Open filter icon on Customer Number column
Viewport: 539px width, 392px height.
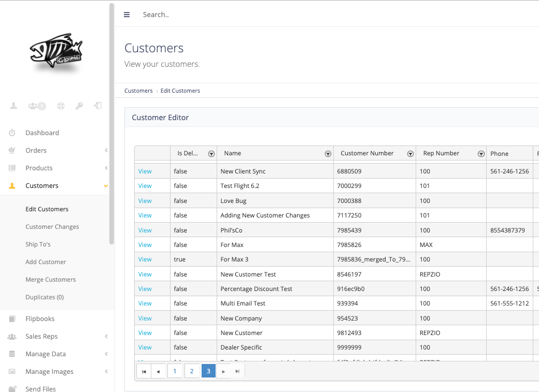click(x=410, y=154)
